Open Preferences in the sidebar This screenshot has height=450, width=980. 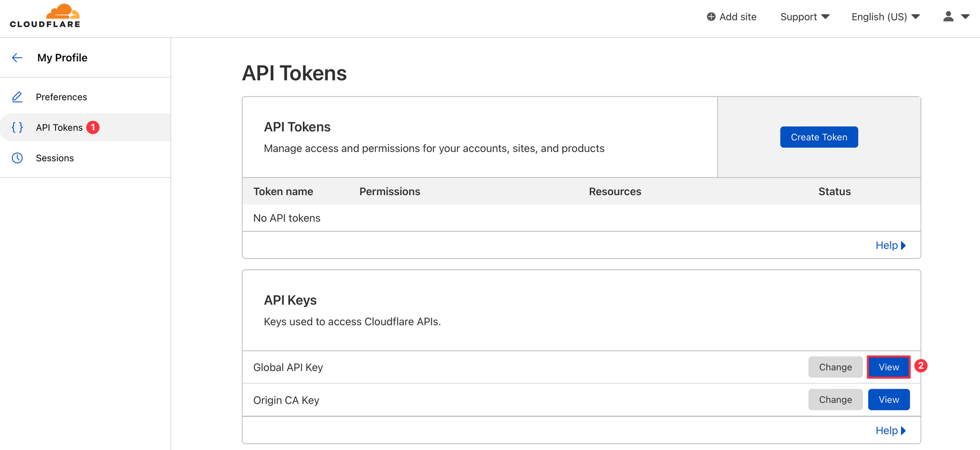(x=61, y=97)
